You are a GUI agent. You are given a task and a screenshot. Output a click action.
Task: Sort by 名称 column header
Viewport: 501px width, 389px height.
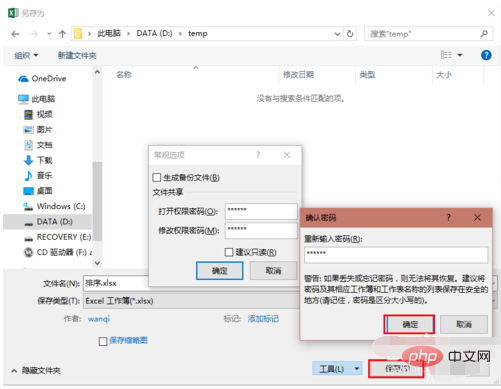tap(124, 75)
